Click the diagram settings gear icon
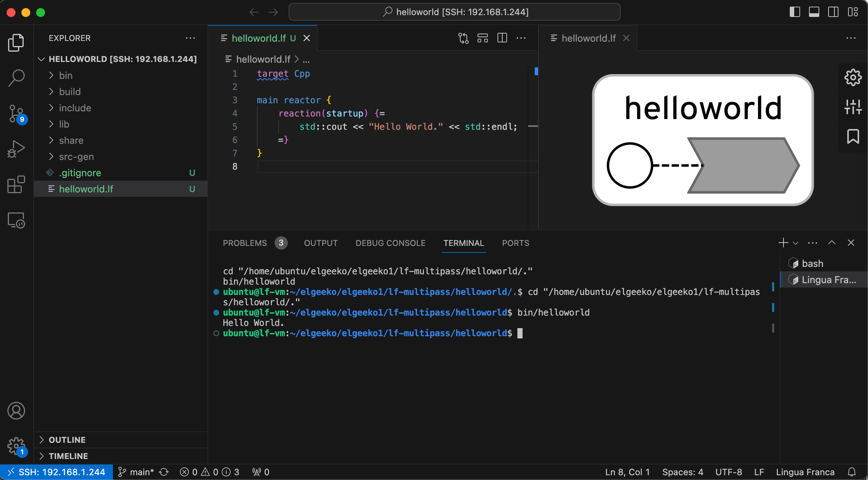The height and width of the screenshot is (480, 868). [853, 77]
